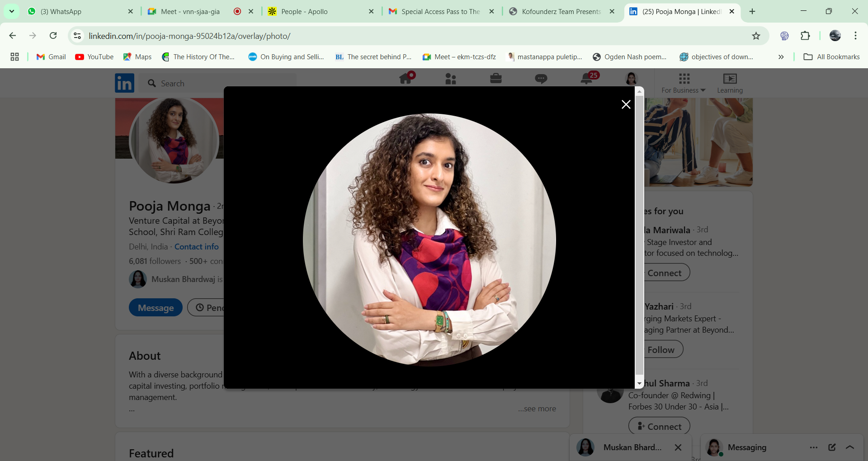Click see more in About section
The height and width of the screenshot is (461, 868).
(x=537, y=409)
